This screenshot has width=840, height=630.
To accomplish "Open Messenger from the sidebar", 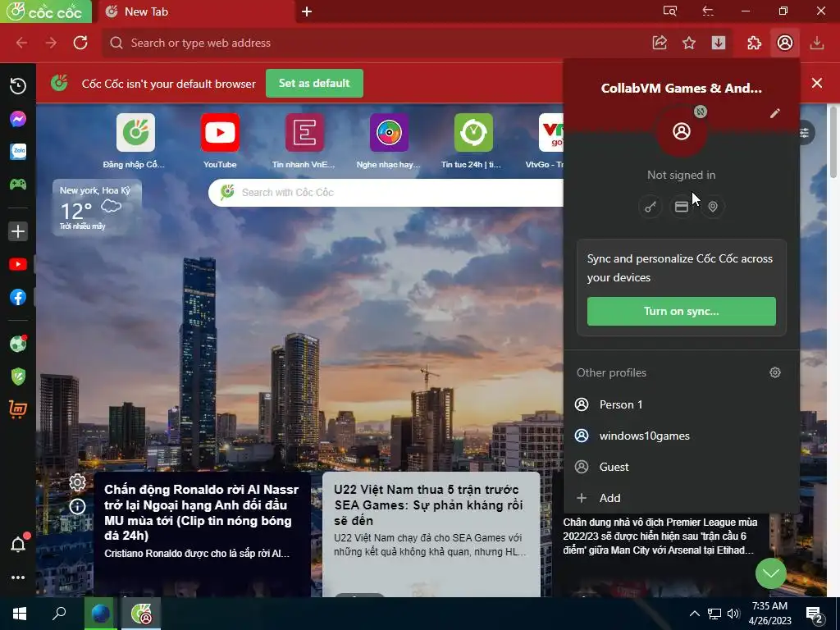I will pos(18,119).
